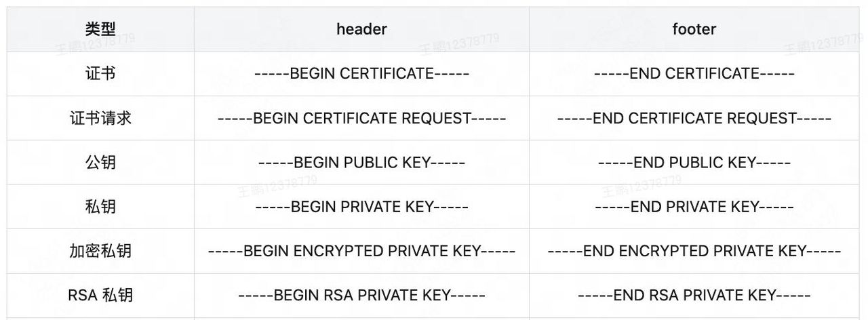Click the END PUBLIC KEY cell

pyautogui.click(x=694, y=162)
